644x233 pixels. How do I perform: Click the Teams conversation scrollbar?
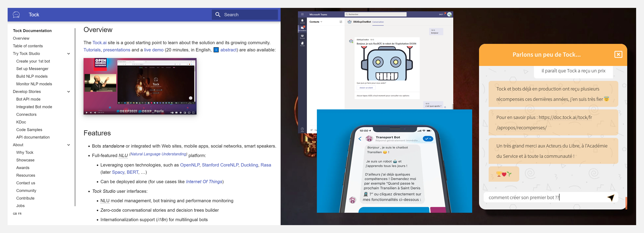(x=452, y=106)
